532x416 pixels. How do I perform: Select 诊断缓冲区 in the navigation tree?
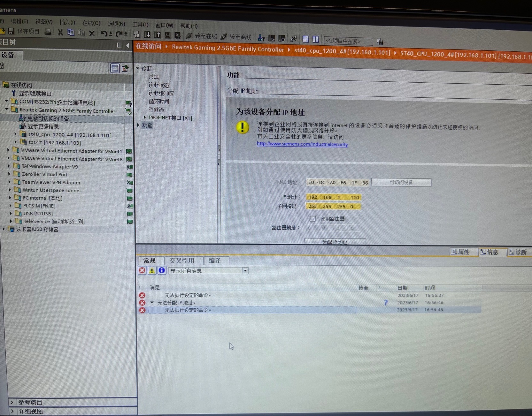161,94
